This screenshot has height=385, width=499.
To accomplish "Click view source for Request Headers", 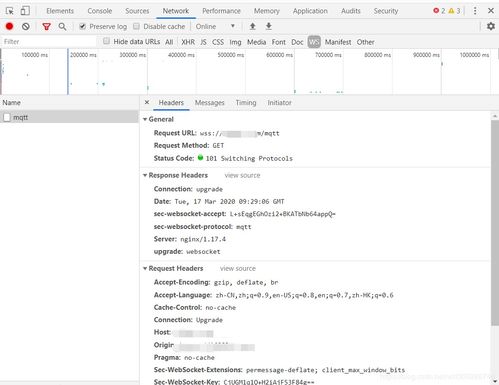I will click(238, 268).
